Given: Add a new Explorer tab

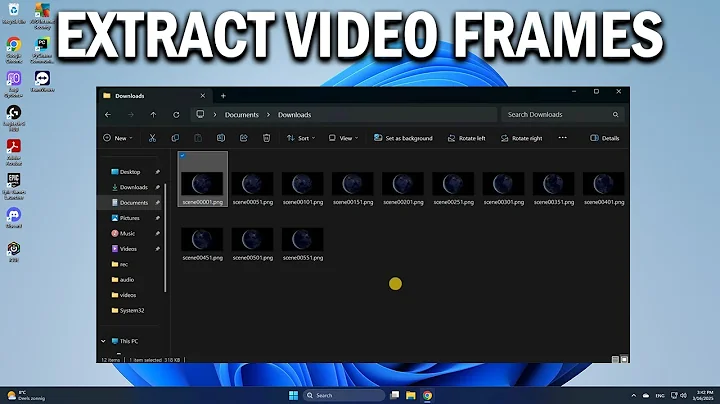Looking at the screenshot, I should pyautogui.click(x=223, y=96).
